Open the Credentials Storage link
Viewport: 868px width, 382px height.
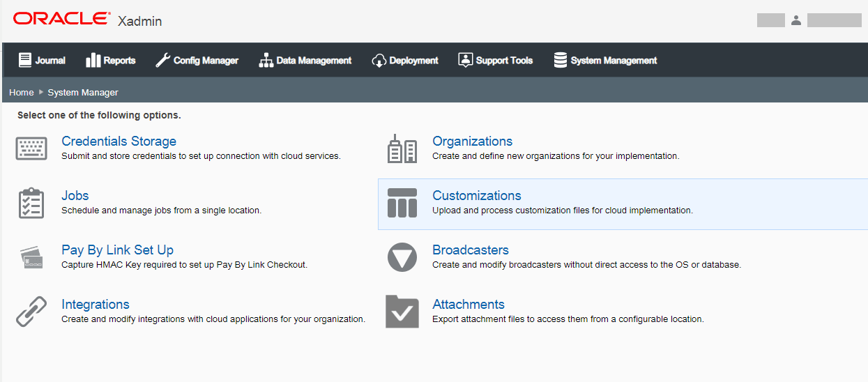tap(119, 142)
